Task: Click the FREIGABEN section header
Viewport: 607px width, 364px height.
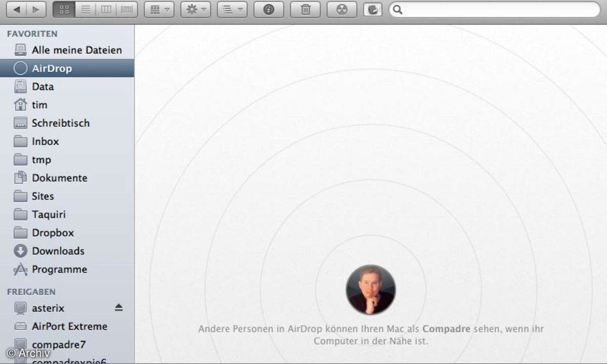Action: point(31,292)
